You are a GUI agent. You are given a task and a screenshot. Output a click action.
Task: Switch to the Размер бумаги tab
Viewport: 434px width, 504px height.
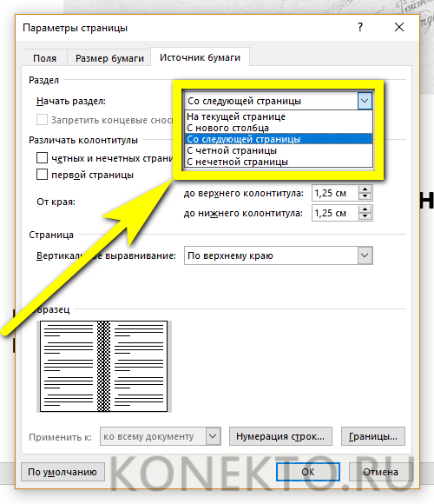coord(109,58)
